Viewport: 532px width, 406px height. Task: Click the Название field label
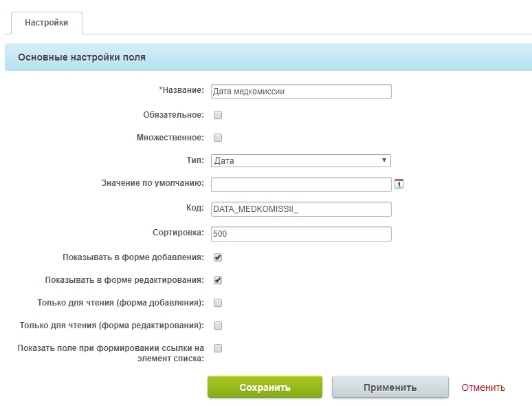pyautogui.click(x=183, y=90)
